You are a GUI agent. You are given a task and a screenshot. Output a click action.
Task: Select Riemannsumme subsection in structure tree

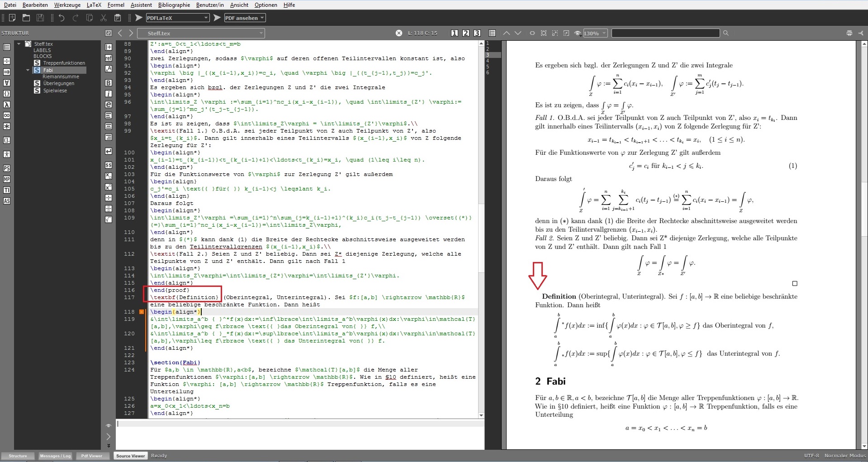click(61, 76)
